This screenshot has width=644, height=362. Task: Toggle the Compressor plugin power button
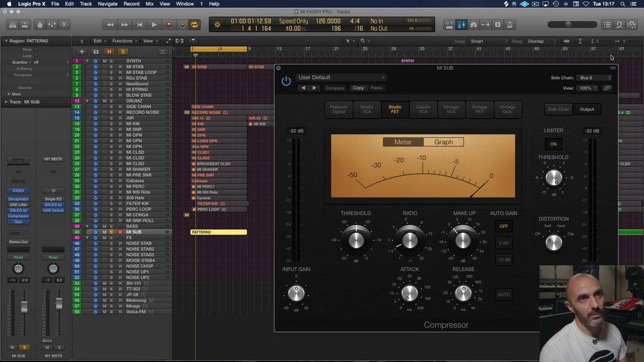click(x=286, y=81)
